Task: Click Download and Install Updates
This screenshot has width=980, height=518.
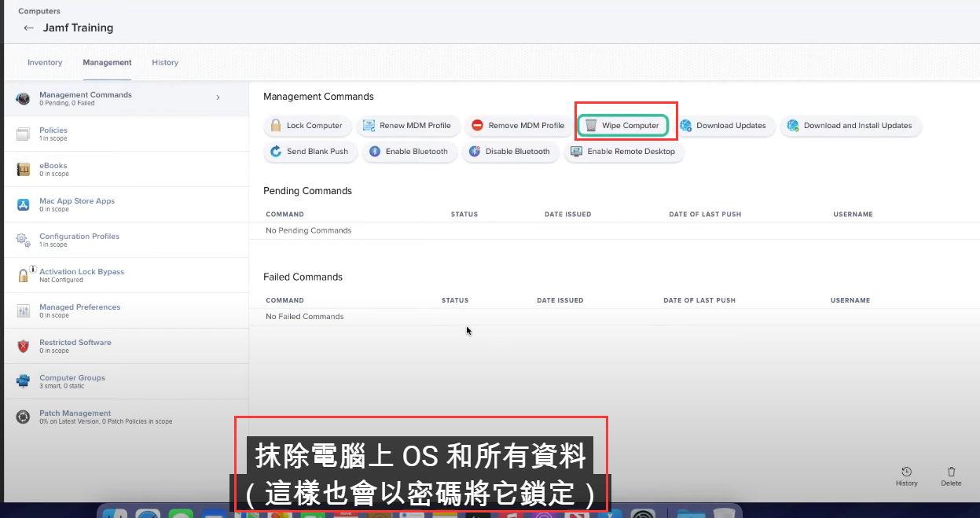Action: pos(850,126)
